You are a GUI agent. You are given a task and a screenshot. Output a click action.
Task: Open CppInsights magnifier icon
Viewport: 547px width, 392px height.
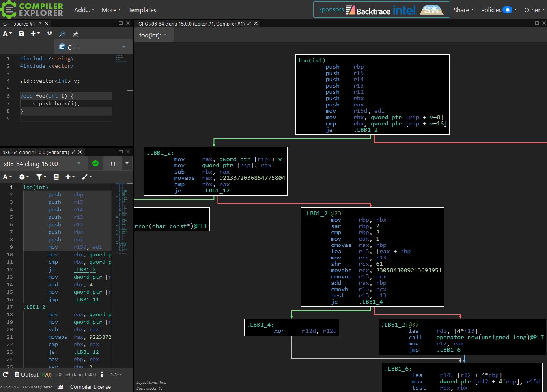coord(62,34)
